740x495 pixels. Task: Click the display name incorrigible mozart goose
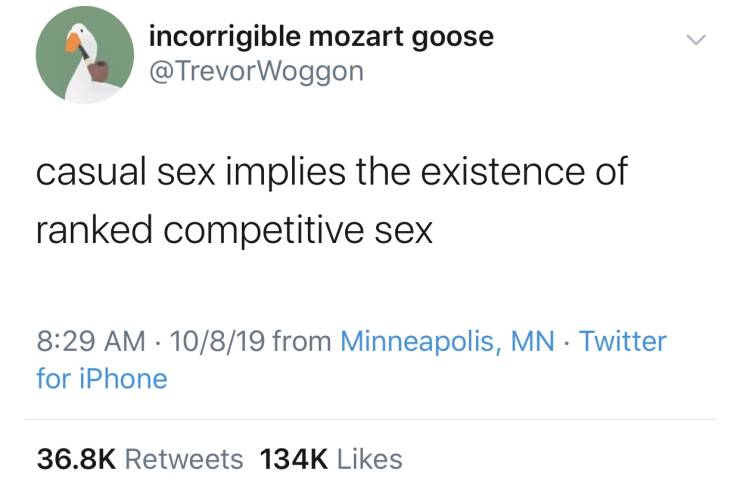pyautogui.click(x=320, y=37)
